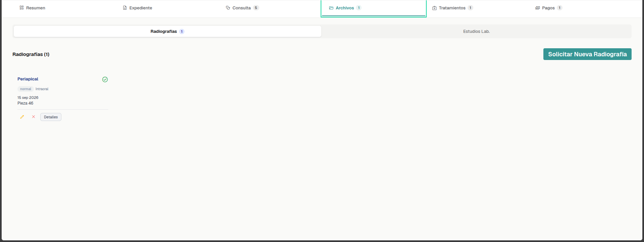
Task: Click the Resumen grid icon
Action: point(21,8)
